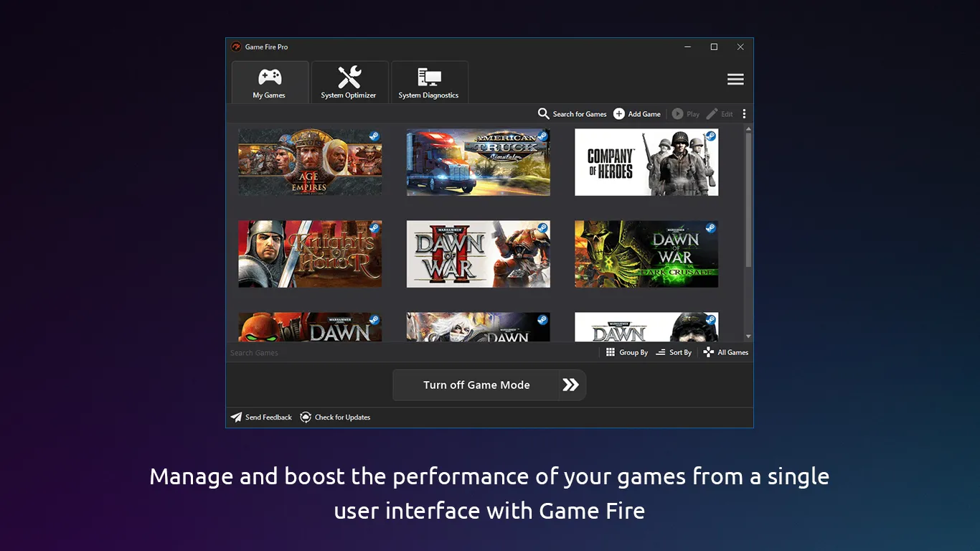Viewport: 980px width, 551px height.
Task: Maximize the Game Fire Pro window
Action: [714, 47]
